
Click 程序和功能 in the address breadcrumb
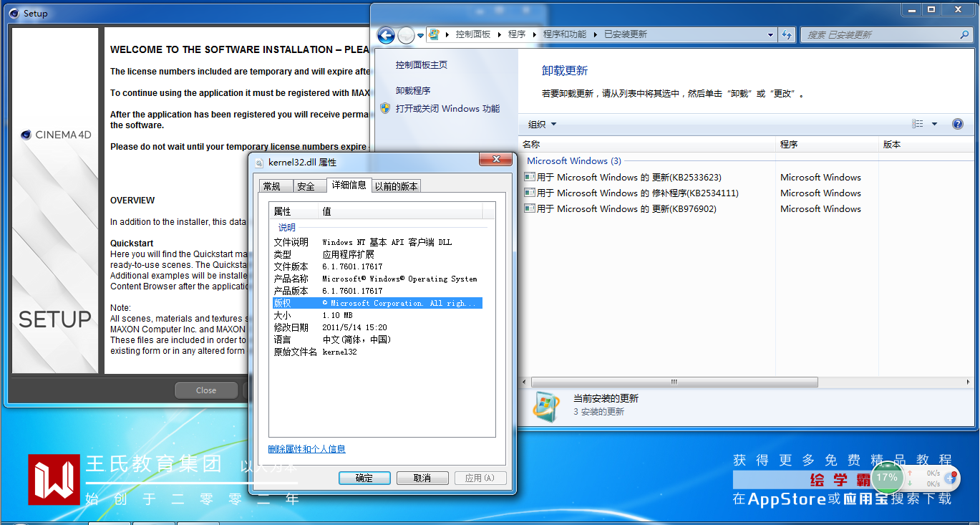pos(564,34)
